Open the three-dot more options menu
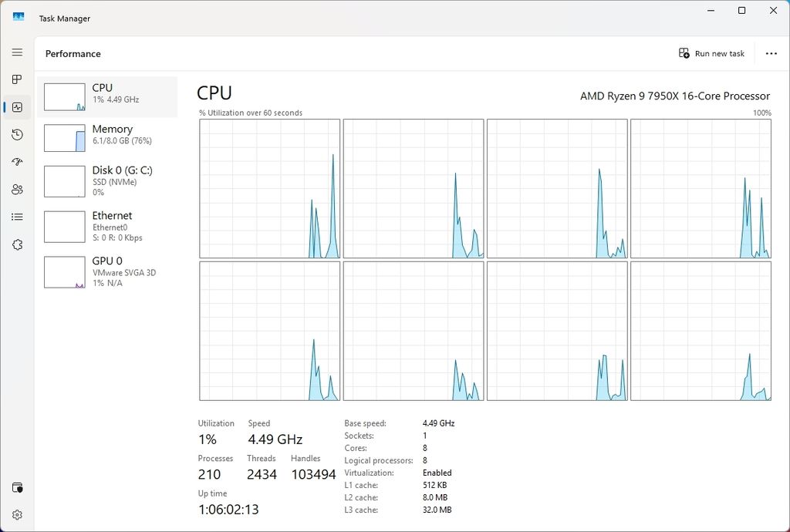The width and height of the screenshot is (790, 532). (x=771, y=53)
